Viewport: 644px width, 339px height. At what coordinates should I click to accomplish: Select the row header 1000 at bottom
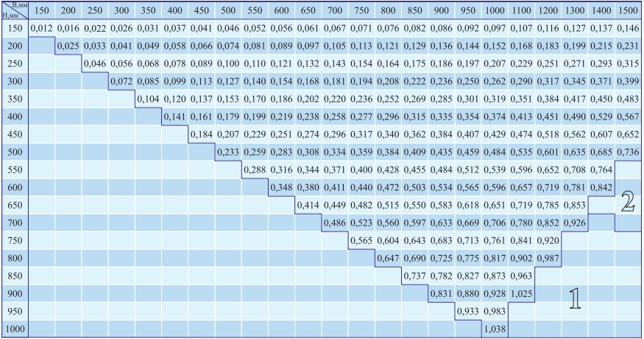(14, 329)
